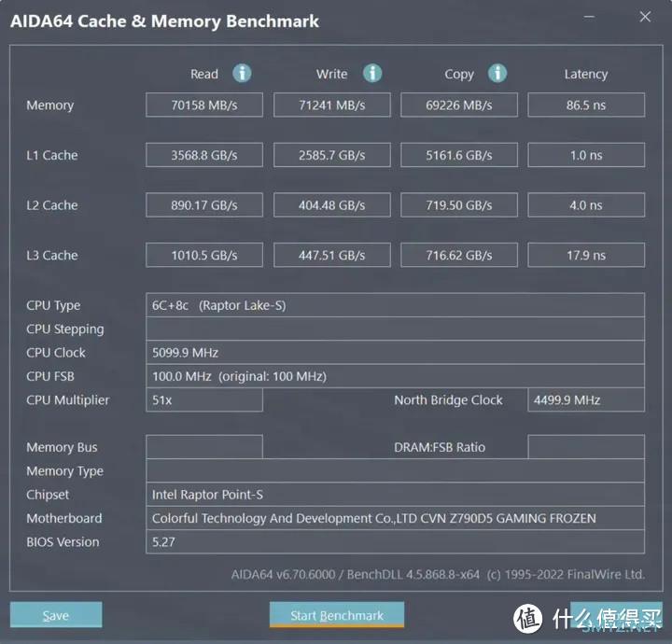
Task: Click the empty Memory Type field
Action: [395, 471]
